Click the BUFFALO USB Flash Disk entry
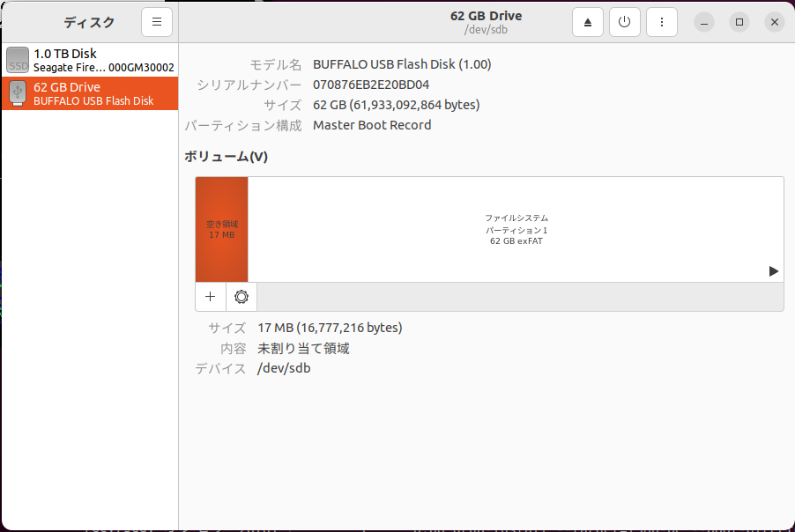Screen dimensions: 795x532 [x=90, y=93]
